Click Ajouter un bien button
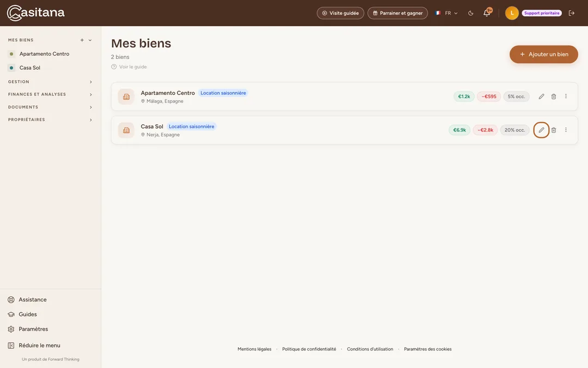588x368 pixels. click(x=544, y=55)
